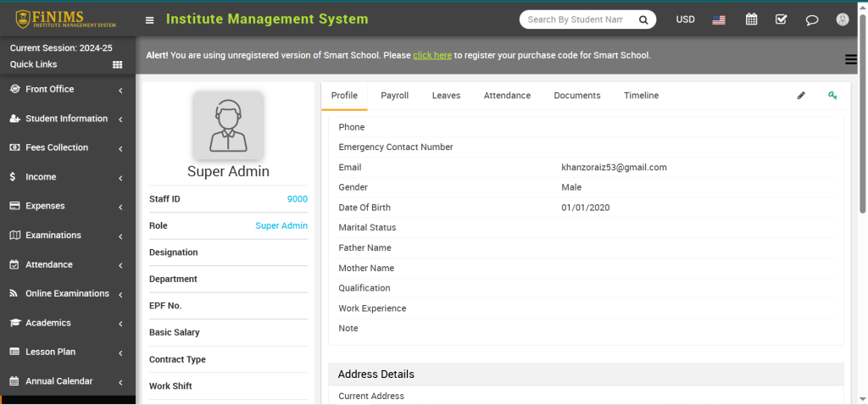Open the Timeline tab
The image size is (868, 405).
(641, 96)
